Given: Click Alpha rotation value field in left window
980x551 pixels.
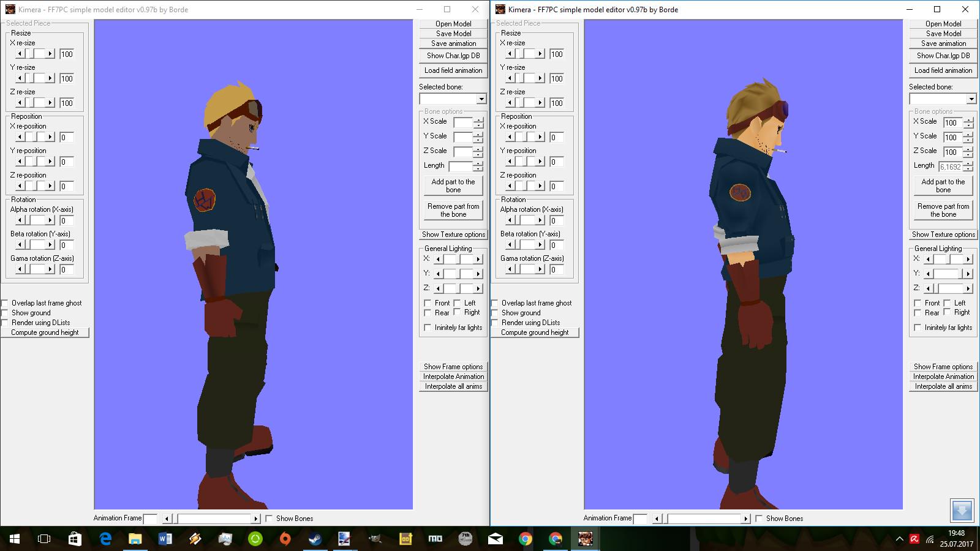Looking at the screenshot, I should click(x=66, y=220).
